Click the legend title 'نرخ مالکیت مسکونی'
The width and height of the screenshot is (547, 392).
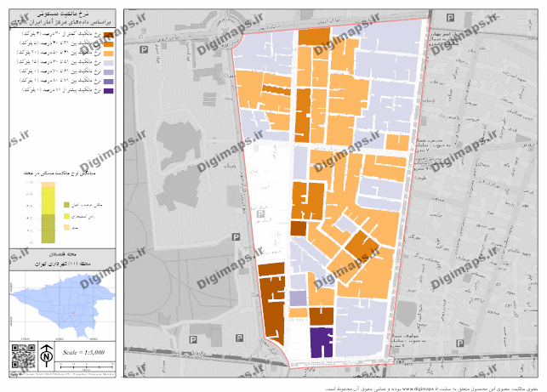63,14
